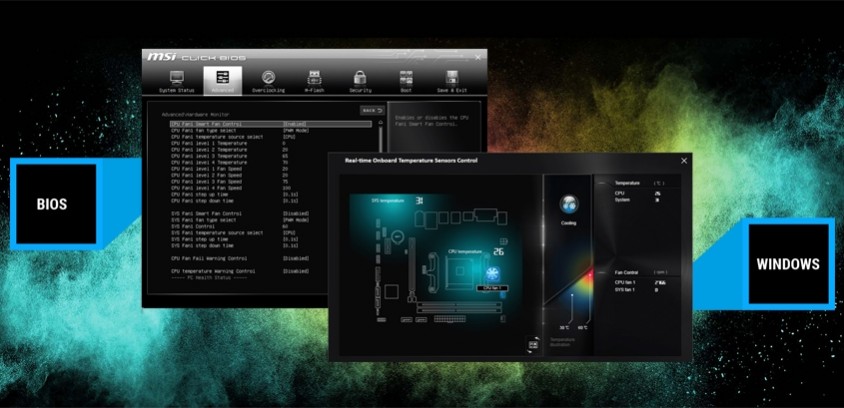
Task: Click the 30°C temperature marker
Action: 564,328
